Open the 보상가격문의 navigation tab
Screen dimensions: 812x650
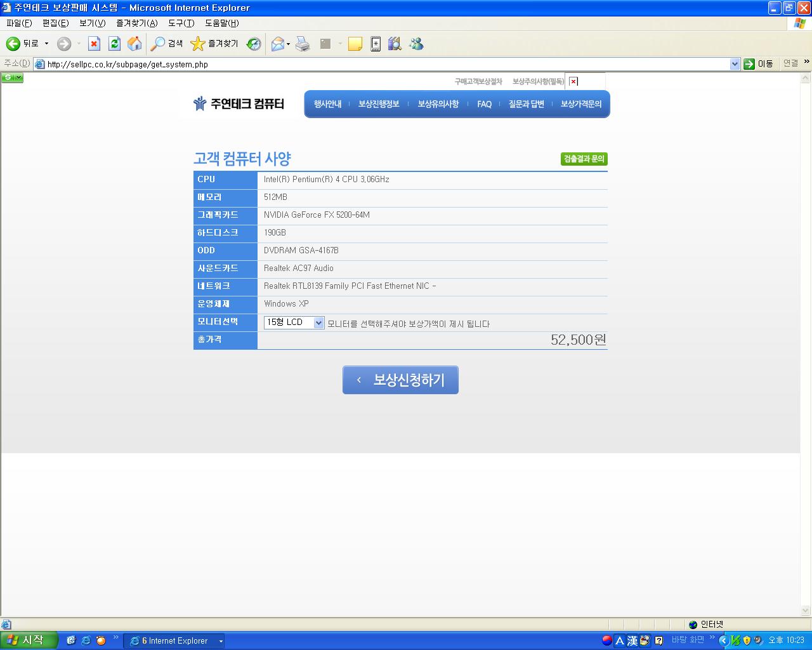tap(580, 104)
